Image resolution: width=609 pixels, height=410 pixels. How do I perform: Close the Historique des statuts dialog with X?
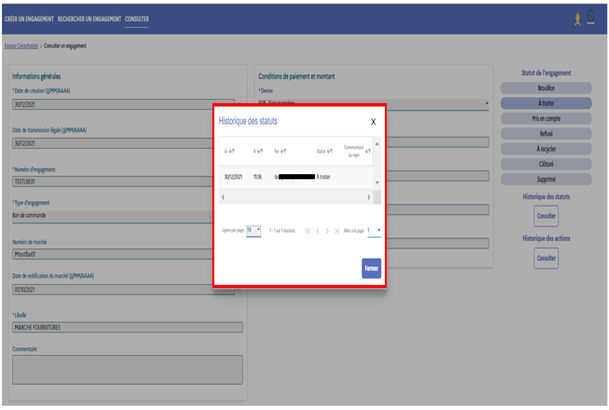tap(373, 121)
